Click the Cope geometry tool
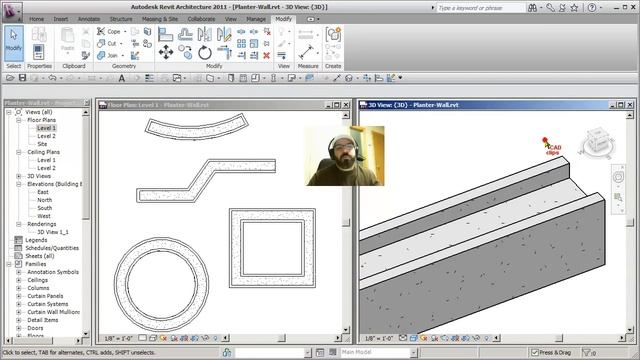The height and width of the screenshot is (360, 640). point(109,31)
